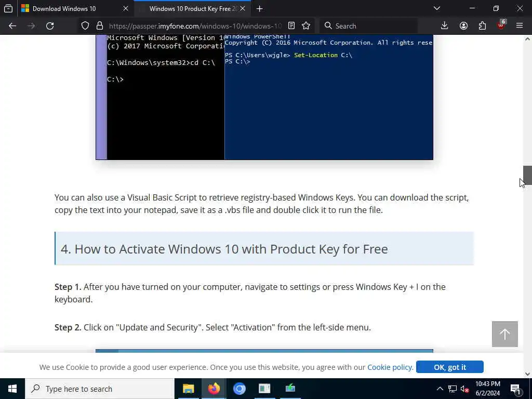The width and height of the screenshot is (532, 399).
Task: Expand the list all tabs dropdown
Action: coord(437,8)
